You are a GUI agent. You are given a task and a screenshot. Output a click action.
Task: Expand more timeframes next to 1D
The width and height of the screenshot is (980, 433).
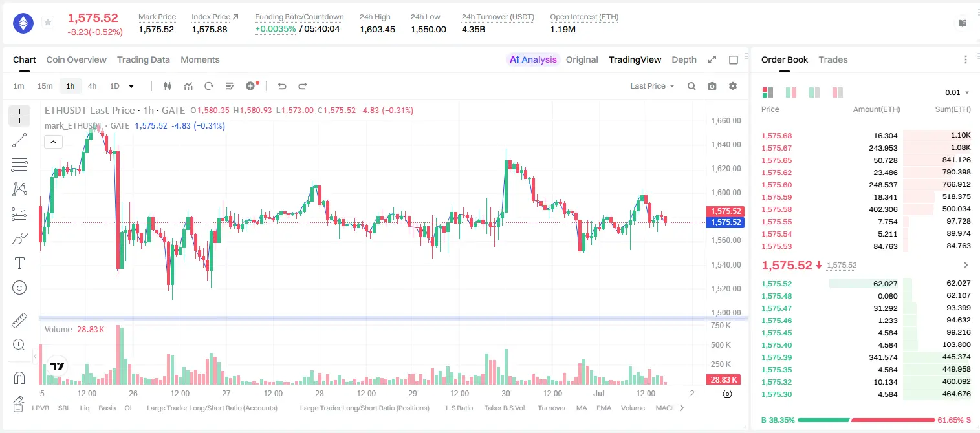click(x=132, y=86)
